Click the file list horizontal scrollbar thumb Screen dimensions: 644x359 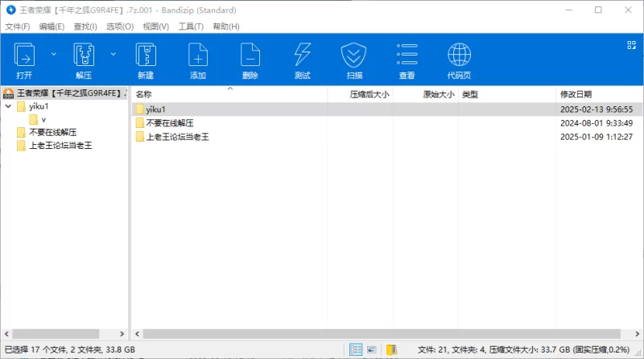[x=382, y=334]
